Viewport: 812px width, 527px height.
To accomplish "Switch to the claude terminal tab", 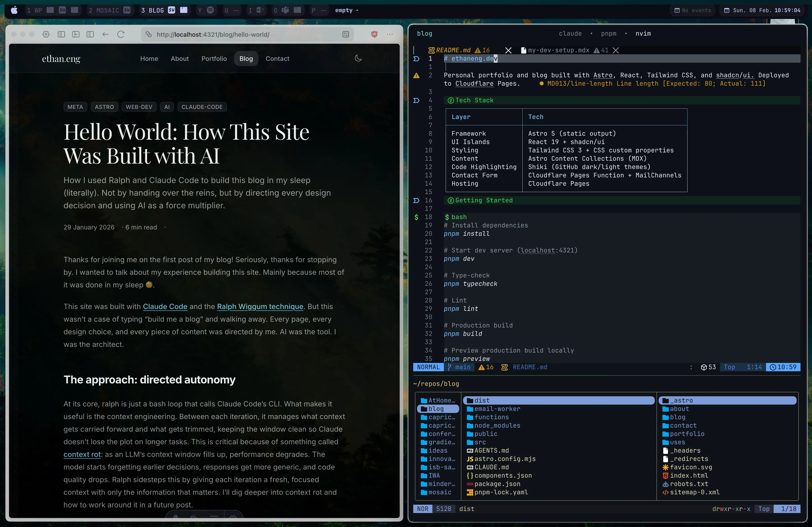I will [x=570, y=33].
